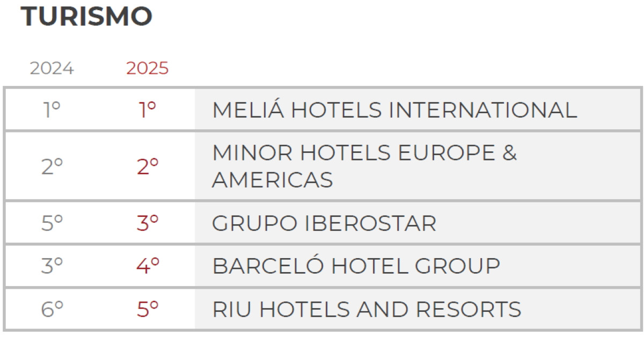This screenshot has height=337, width=644.
Task: Click the TURISMO heading
Action: (86, 17)
